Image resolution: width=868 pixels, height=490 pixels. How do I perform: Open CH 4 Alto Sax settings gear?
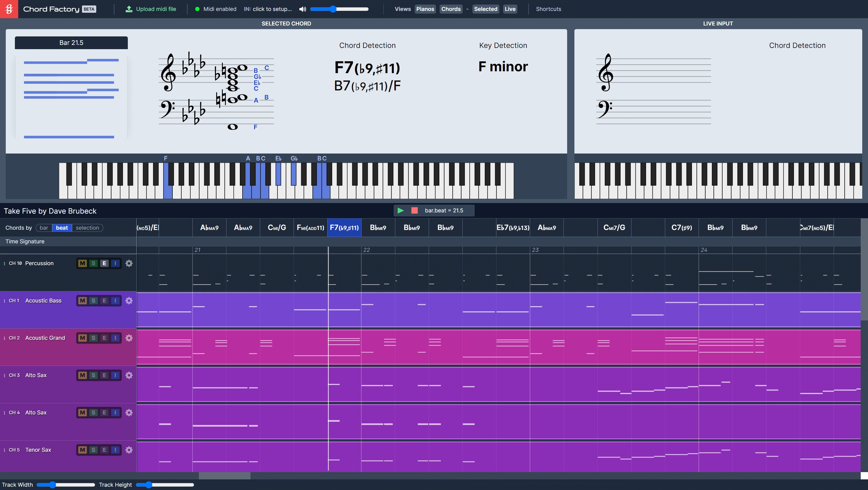coord(129,413)
